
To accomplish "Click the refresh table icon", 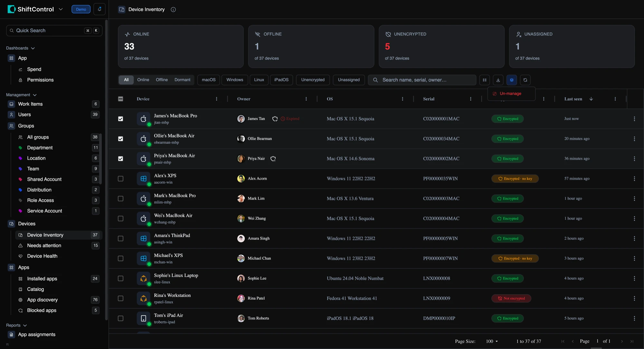I will point(525,80).
